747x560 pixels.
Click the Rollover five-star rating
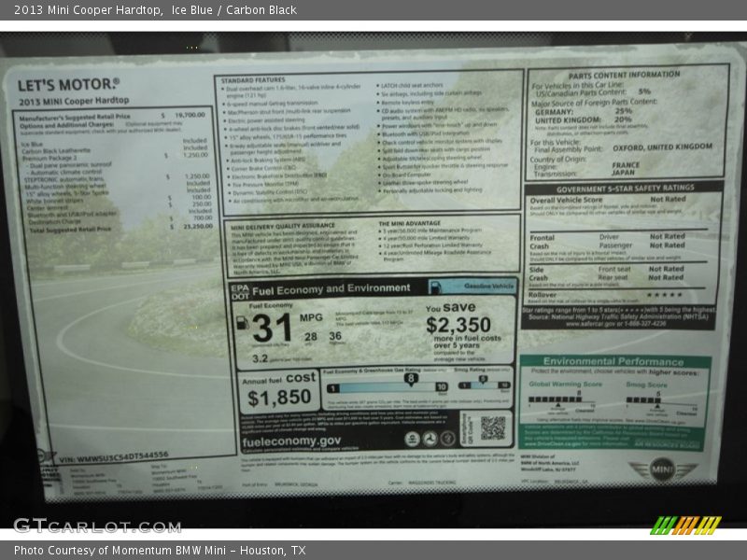click(665, 295)
